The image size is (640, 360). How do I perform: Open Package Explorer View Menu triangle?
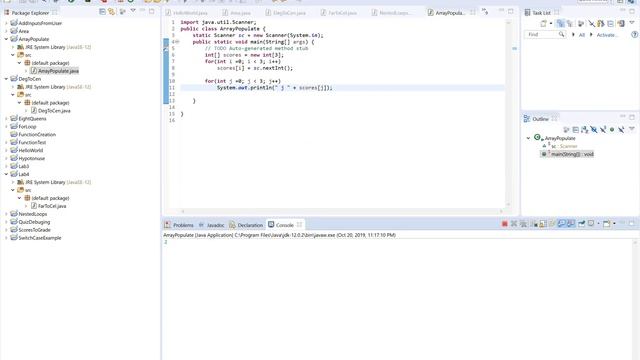point(133,11)
